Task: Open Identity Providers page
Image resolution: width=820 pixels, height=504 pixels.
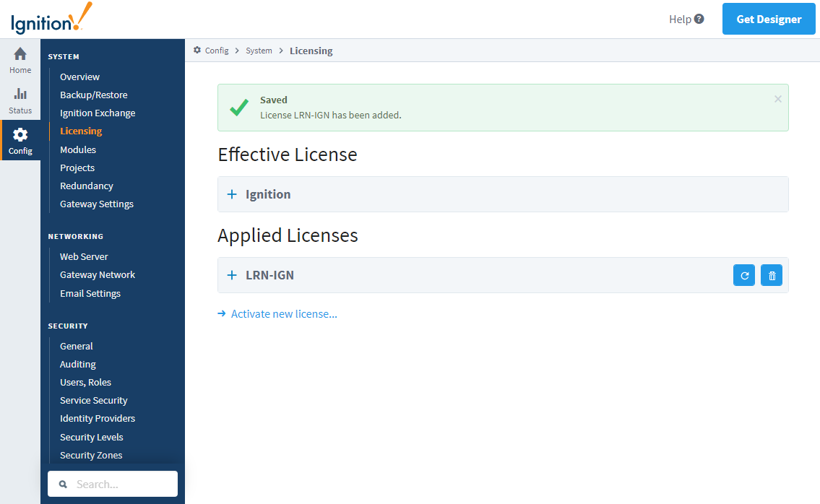Action: point(98,418)
